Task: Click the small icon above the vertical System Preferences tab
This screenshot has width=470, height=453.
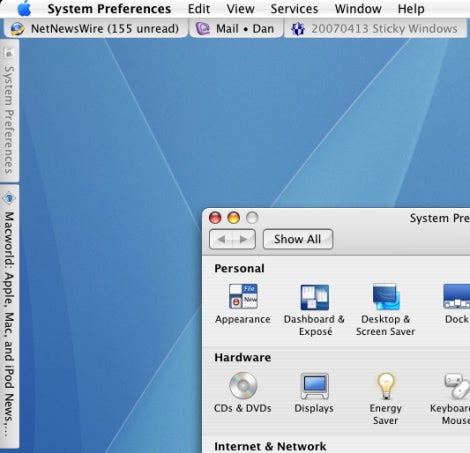Action: point(9,52)
